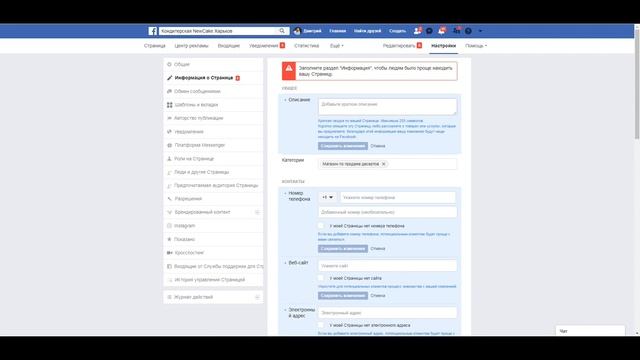This screenshot has width=640, height=360.
Task: Click pencil icon beside Информация о Странице
Action: click(x=169, y=78)
